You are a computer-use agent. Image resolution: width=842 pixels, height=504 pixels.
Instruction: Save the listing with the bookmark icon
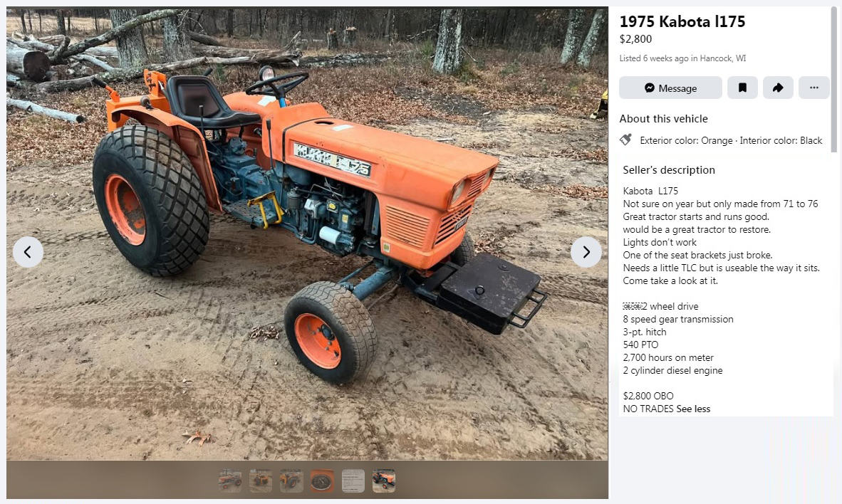[x=742, y=88]
